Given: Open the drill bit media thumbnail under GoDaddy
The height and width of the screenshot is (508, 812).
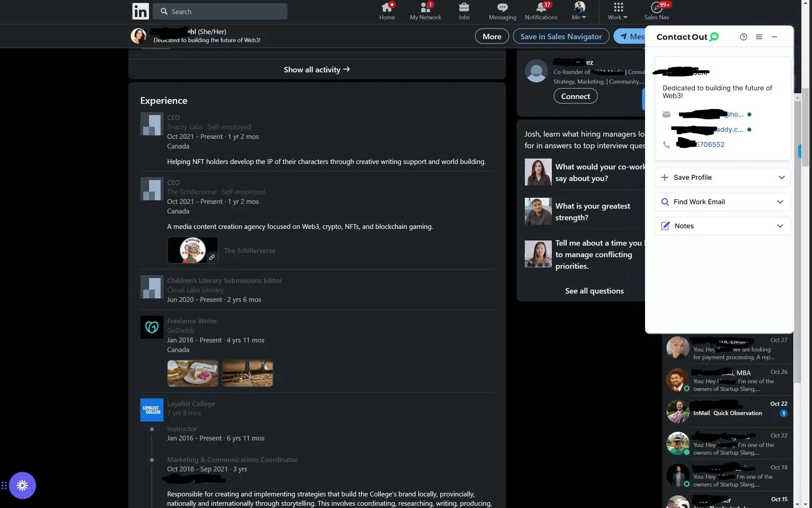Looking at the screenshot, I should point(248,373).
